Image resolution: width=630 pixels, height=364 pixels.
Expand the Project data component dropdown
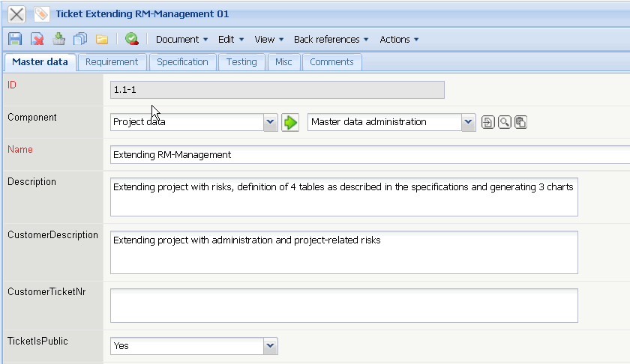pyautogui.click(x=271, y=122)
